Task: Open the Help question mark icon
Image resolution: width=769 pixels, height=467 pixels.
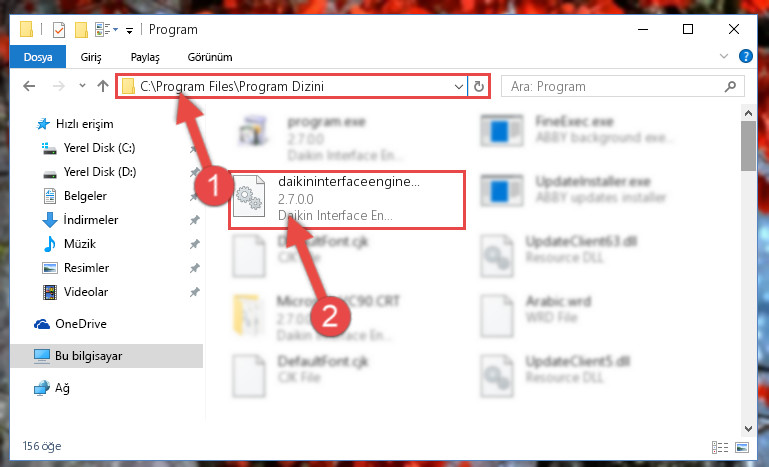Action: 745,56
